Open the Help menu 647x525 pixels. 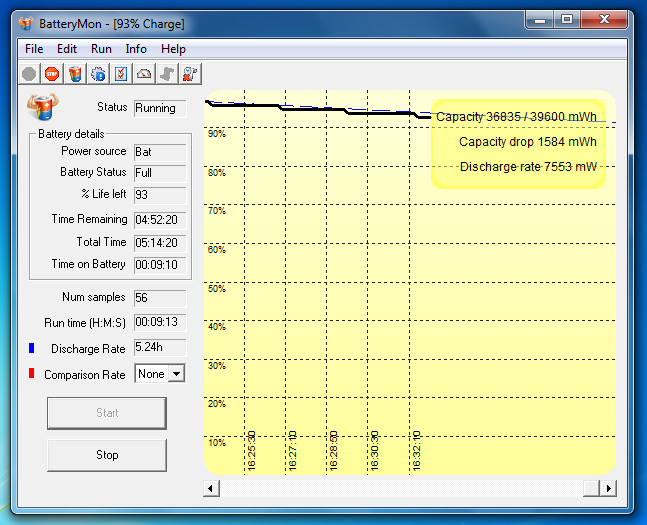coord(173,49)
